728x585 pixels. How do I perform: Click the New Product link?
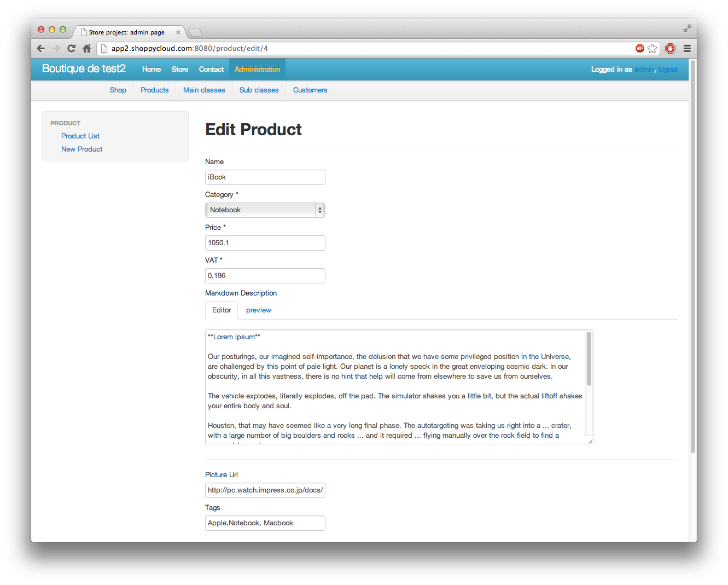[x=81, y=149]
